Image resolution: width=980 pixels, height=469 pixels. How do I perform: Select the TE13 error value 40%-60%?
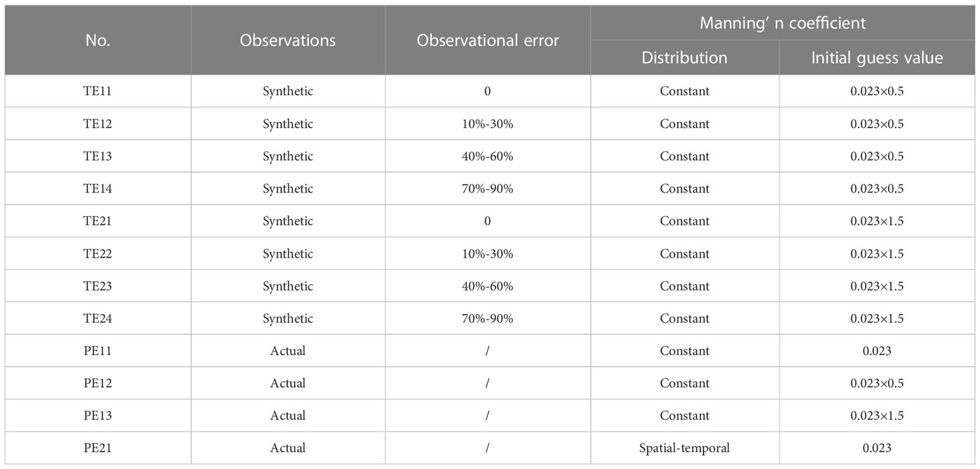click(488, 156)
